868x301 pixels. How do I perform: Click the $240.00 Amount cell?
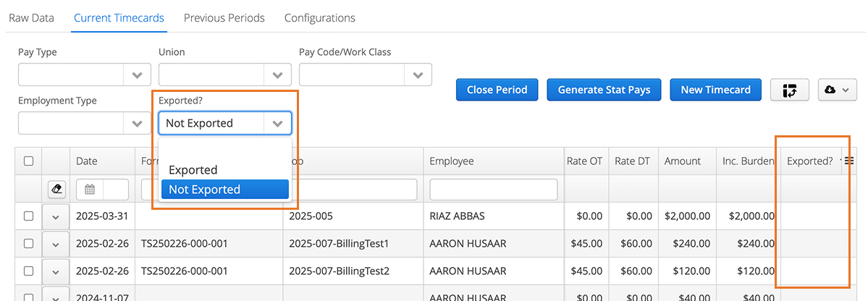click(x=687, y=243)
